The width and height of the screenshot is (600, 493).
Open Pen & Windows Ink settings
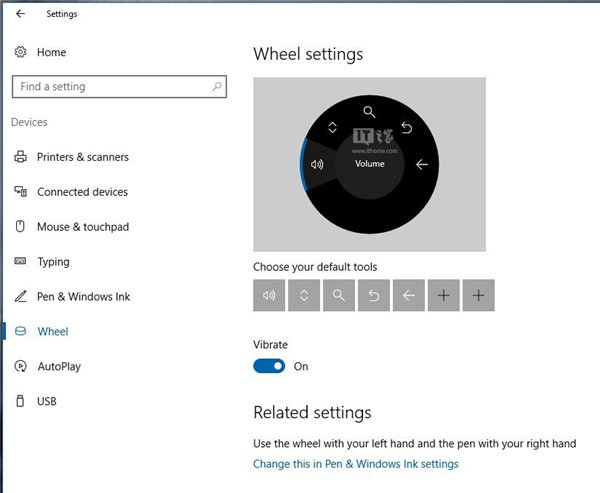(83, 297)
